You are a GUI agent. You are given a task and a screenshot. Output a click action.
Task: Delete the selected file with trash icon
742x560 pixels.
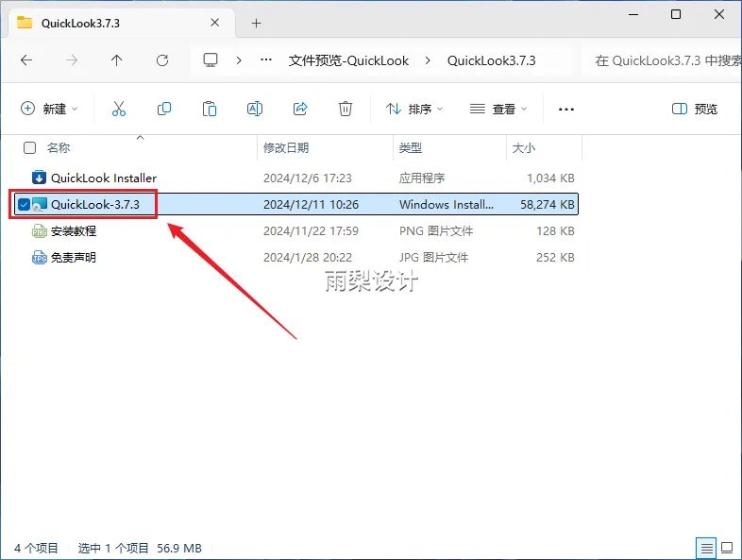346,109
